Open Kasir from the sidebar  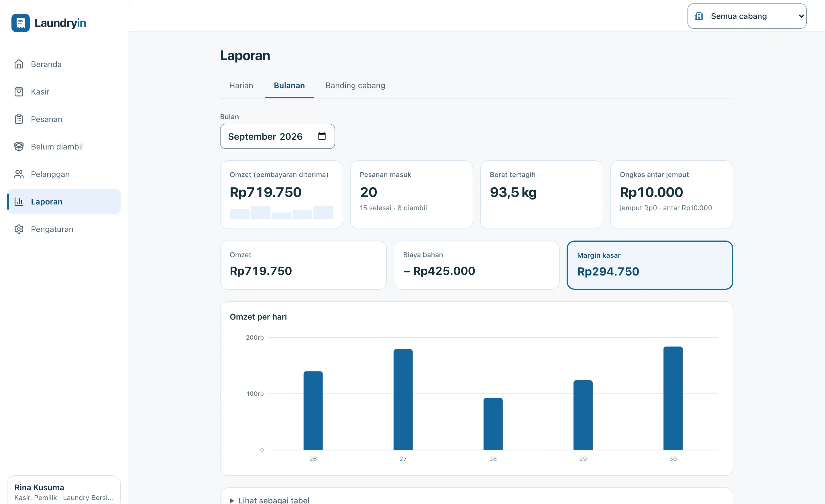[64, 91]
